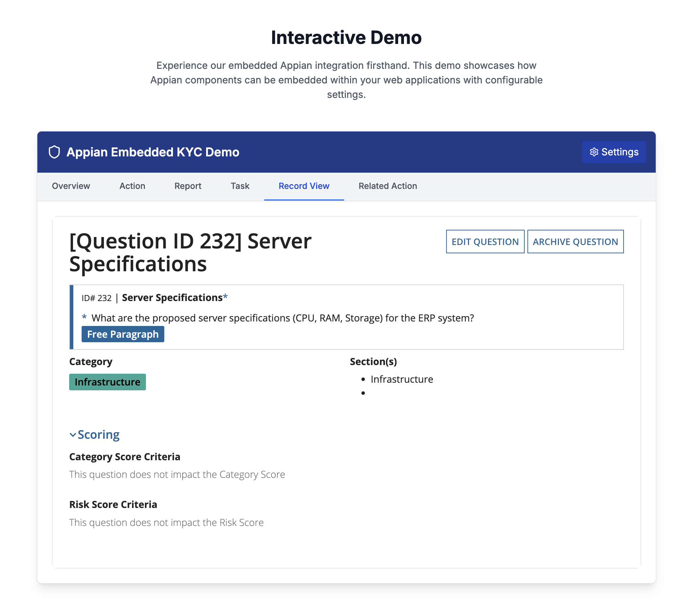Open the Related Action tab
The width and height of the screenshot is (700, 609).
[388, 186]
